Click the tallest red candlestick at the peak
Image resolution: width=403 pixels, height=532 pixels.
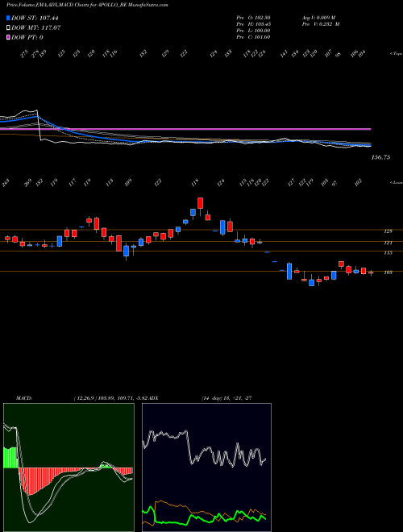(201, 203)
